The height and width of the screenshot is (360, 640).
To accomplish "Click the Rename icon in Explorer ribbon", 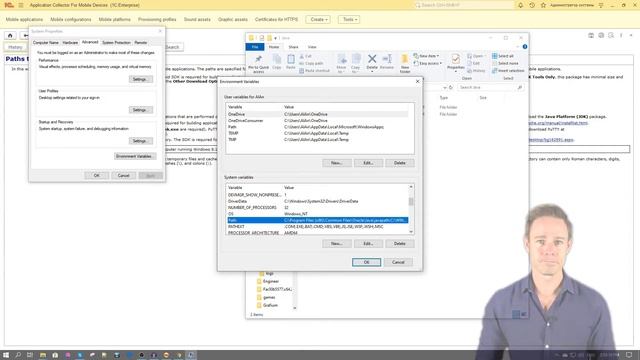I will (x=387, y=62).
